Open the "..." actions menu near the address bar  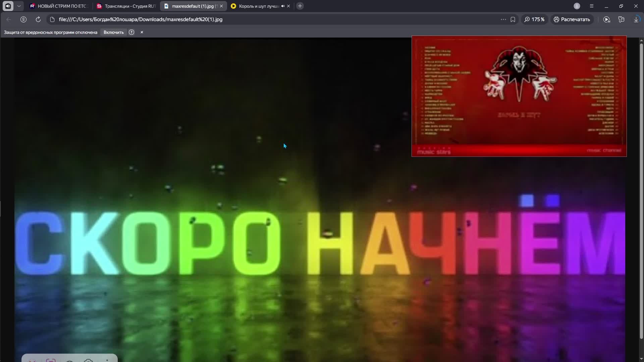pos(503,19)
